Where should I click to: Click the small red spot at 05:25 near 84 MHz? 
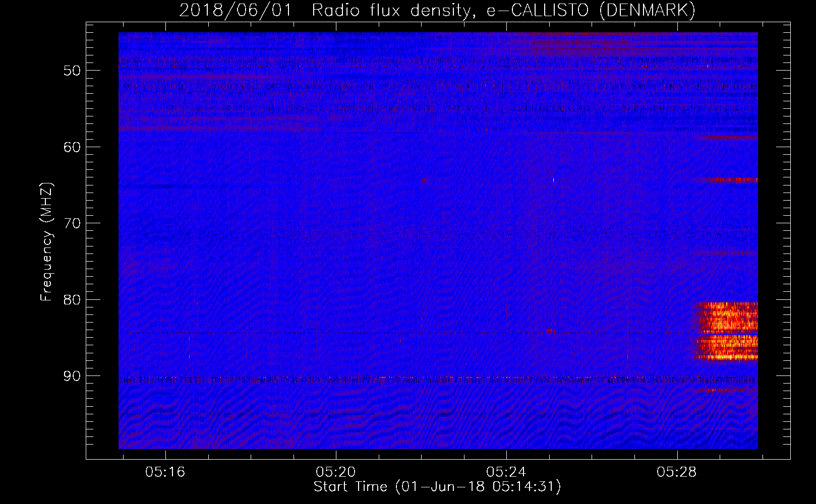pyautogui.click(x=550, y=331)
